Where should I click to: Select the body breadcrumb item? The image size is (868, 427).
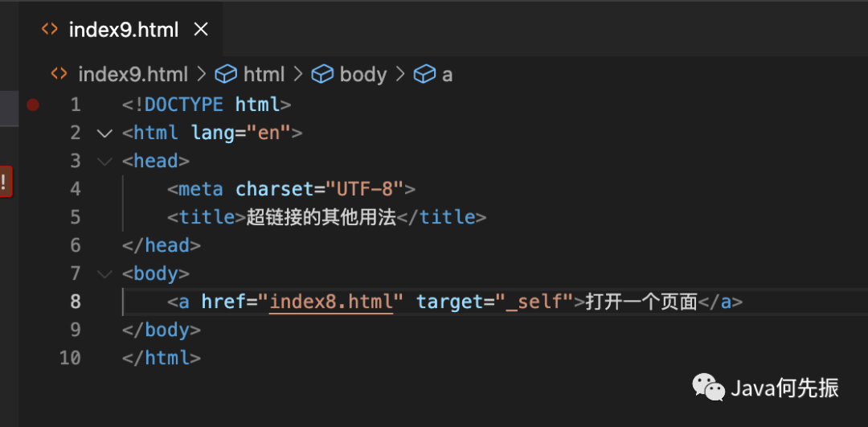click(362, 75)
